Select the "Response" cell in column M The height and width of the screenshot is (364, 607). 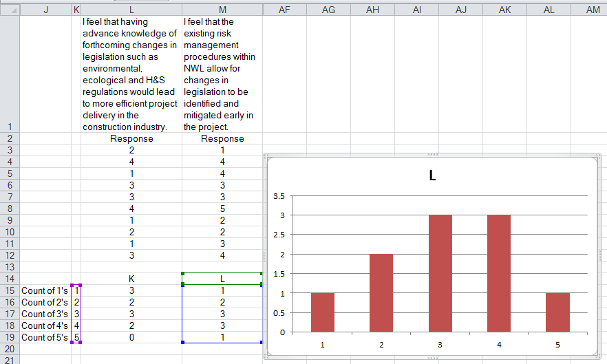pyautogui.click(x=222, y=139)
